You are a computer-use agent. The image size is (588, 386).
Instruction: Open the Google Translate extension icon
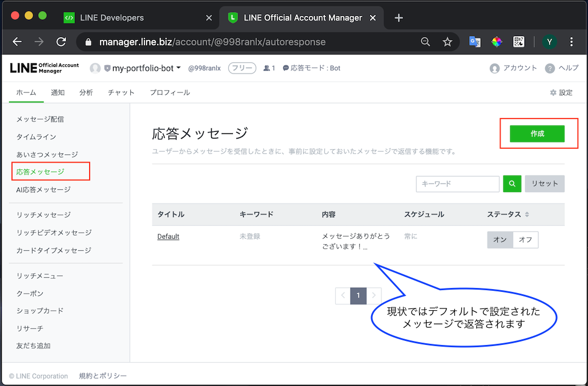point(475,42)
